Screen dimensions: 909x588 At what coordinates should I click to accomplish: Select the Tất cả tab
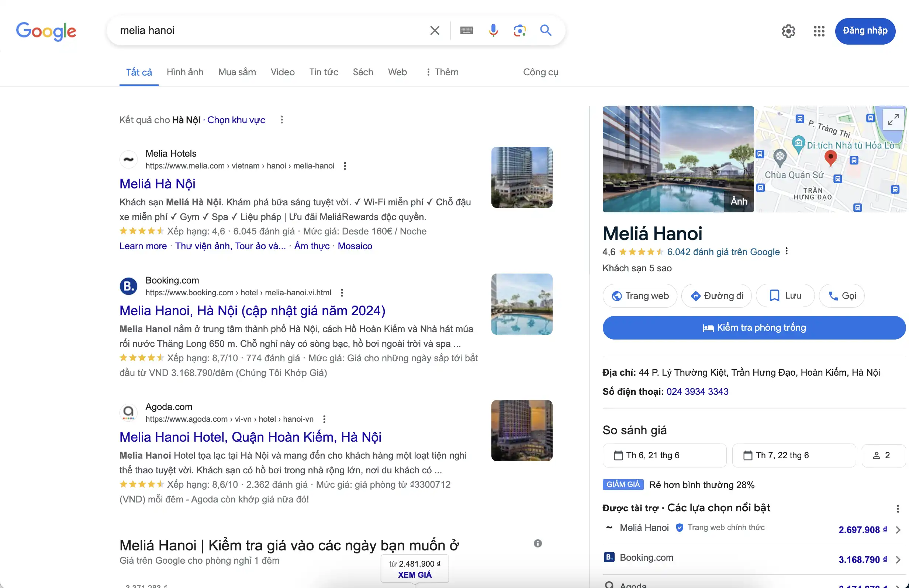pos(139,72)
